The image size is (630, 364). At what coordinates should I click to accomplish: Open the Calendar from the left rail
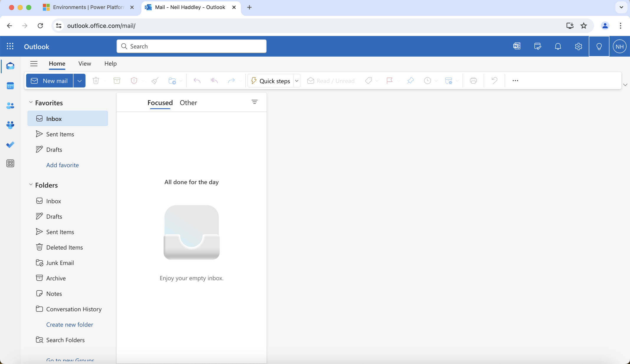11,86
